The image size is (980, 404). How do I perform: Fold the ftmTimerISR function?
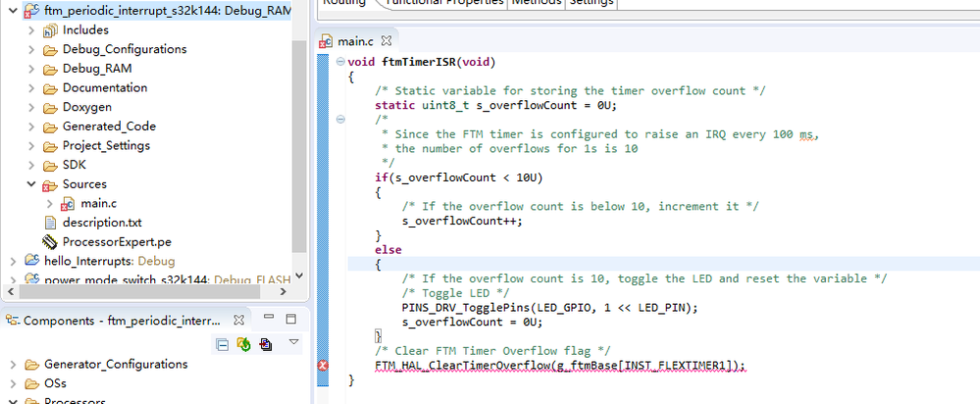pos(340,62)
